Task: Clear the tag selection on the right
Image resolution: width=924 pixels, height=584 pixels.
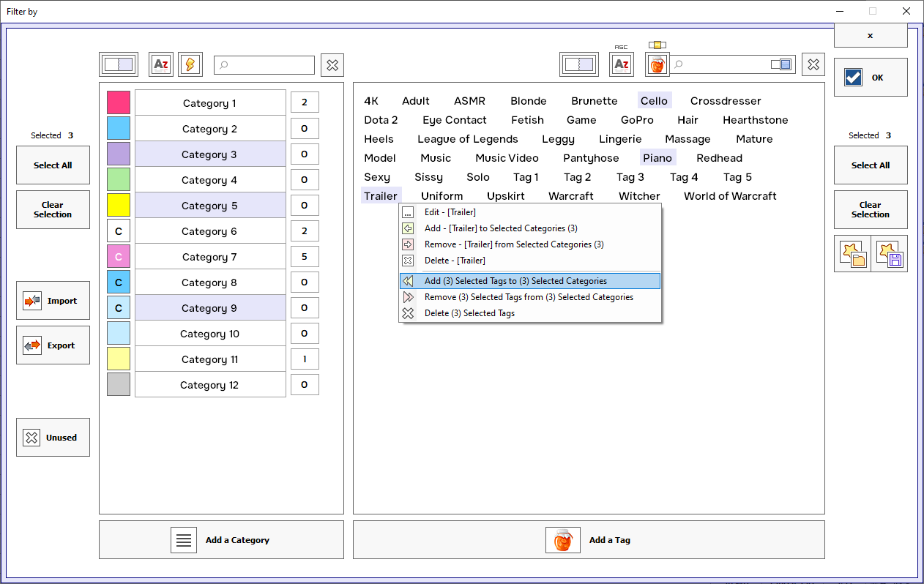Action: [x=871, y=210]
